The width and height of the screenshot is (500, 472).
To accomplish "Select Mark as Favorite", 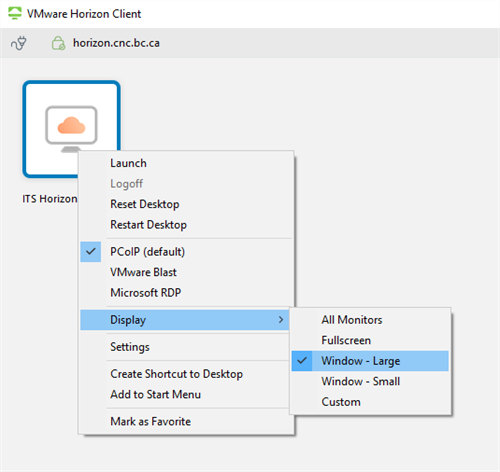I will click(x=187, y=422).
